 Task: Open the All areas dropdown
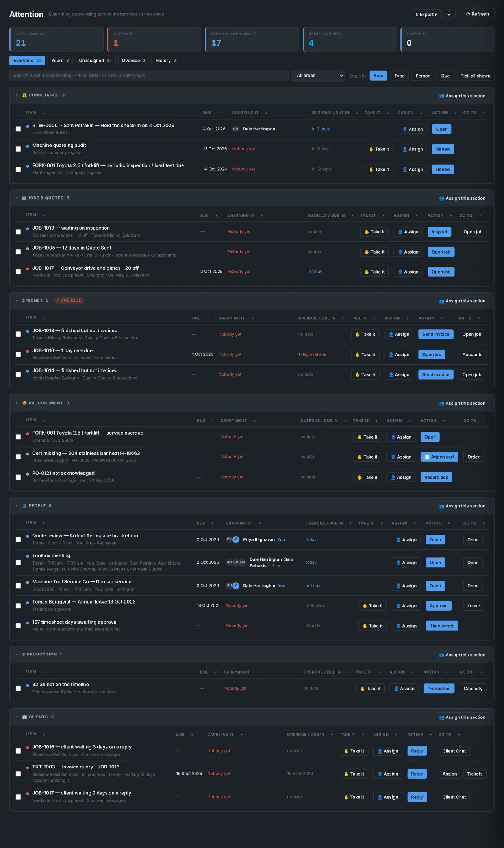pyautogui.click(x=318, y=76)
